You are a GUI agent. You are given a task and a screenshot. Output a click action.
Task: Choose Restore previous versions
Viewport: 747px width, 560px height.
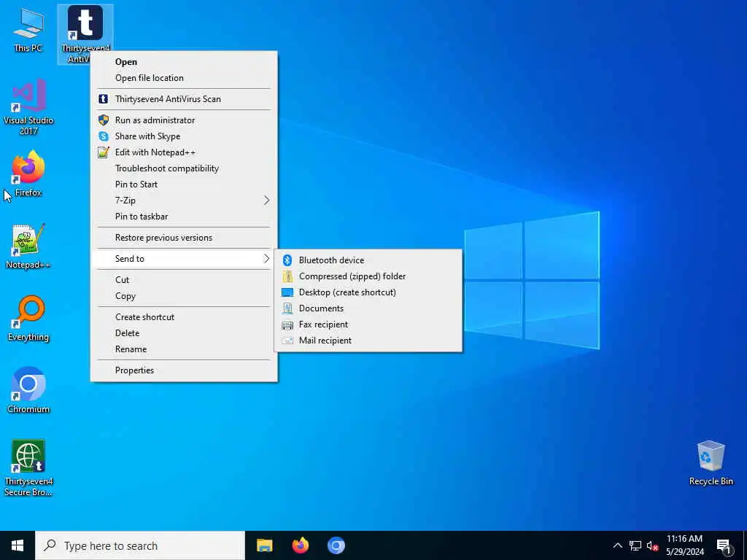coord(184,238)
